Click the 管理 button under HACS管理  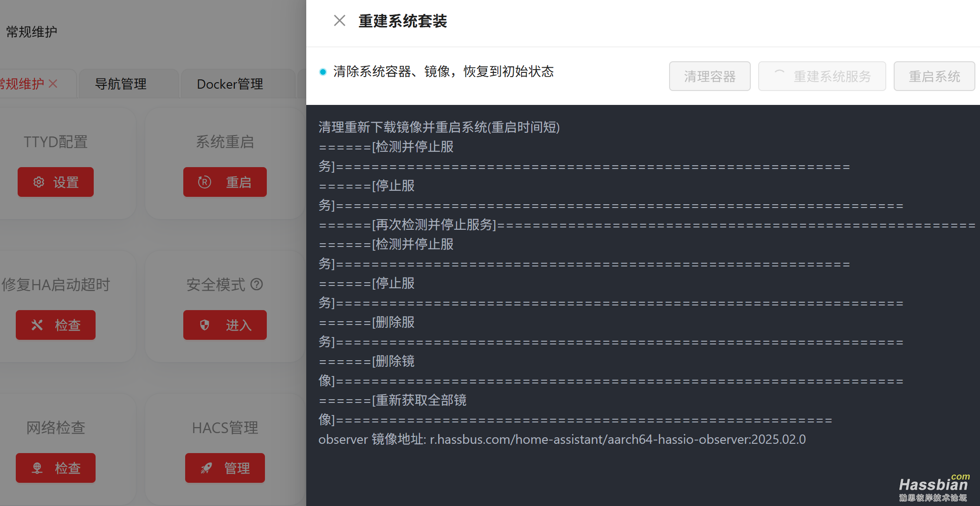[225, 468]
